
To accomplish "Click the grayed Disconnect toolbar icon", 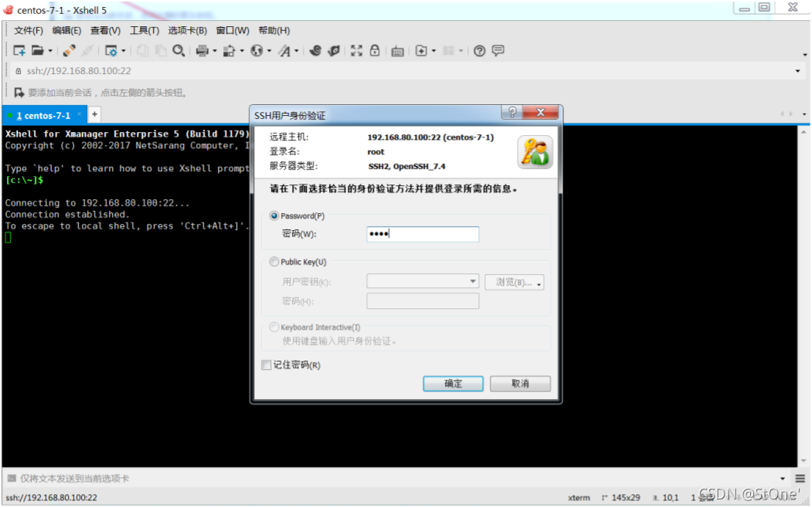I will 87,50.
